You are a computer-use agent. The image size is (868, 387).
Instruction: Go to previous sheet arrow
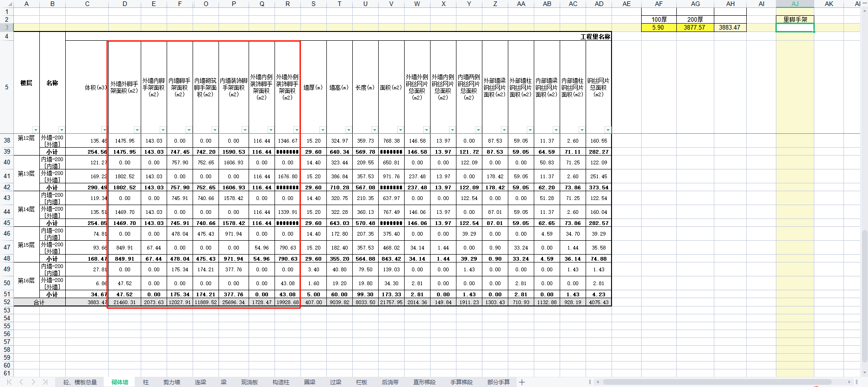(x=21, y=382)
